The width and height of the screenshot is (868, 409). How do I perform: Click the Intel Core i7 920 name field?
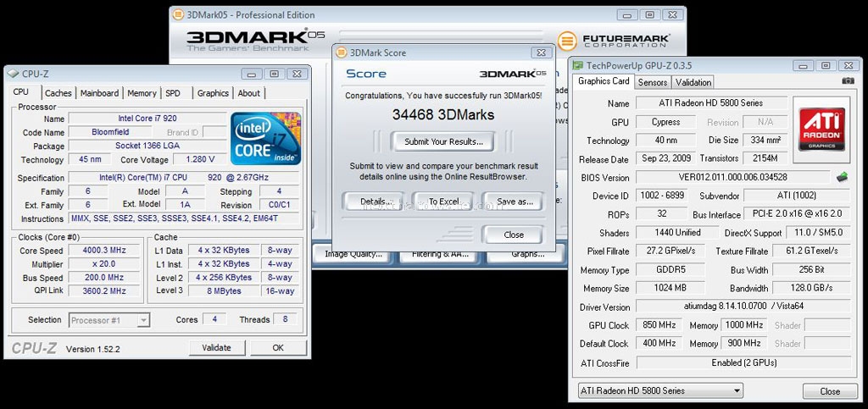147,119
